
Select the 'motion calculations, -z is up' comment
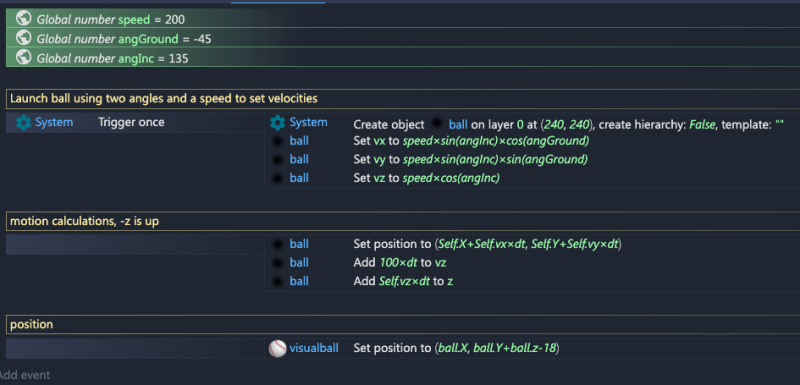403,221
